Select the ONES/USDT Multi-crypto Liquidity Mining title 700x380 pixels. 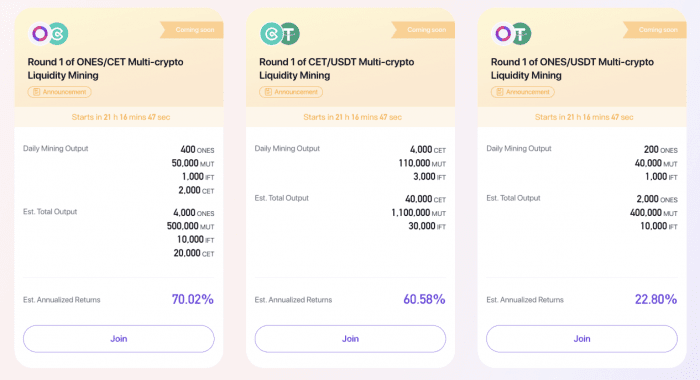[572, 68]
